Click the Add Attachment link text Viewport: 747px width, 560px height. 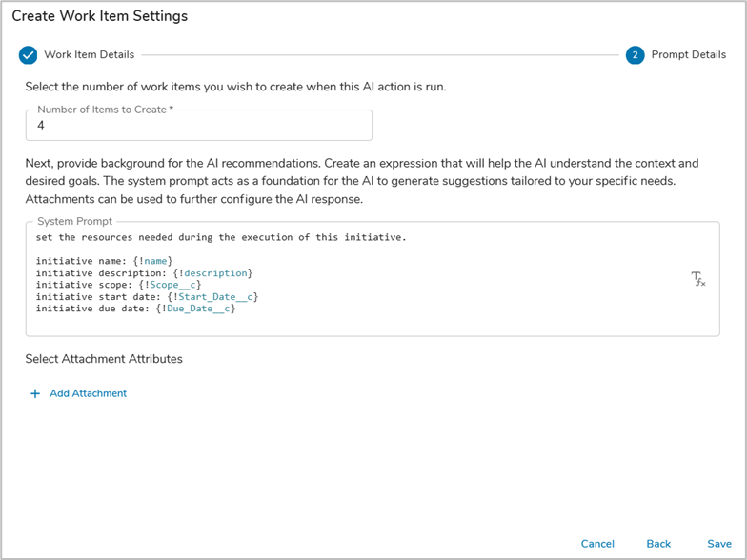88,393
